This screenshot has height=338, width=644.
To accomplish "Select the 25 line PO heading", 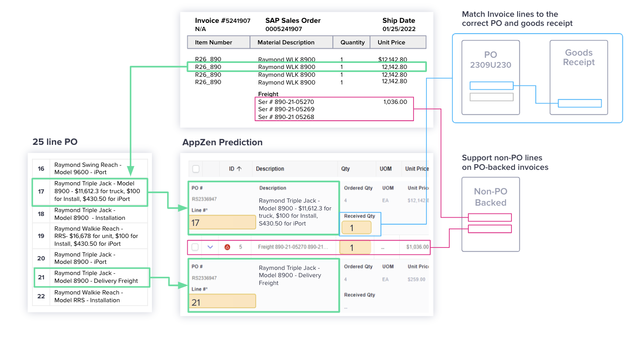I will click(x=55, y=142).
